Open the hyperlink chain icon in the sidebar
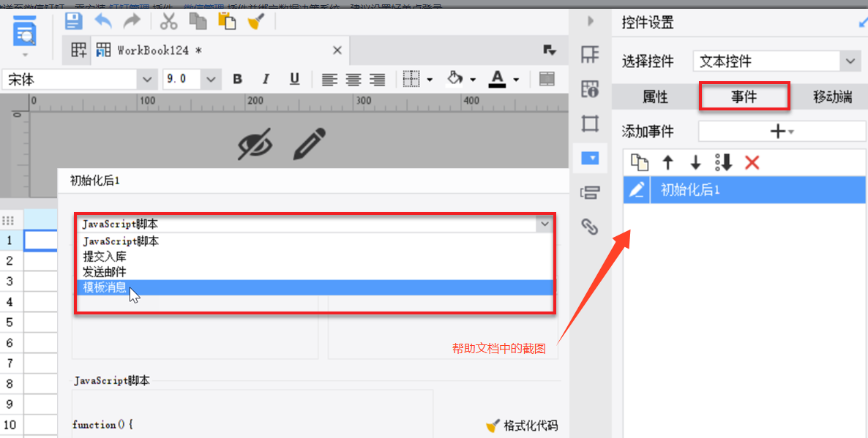This screenshot has height=438, width=868. 590,227
